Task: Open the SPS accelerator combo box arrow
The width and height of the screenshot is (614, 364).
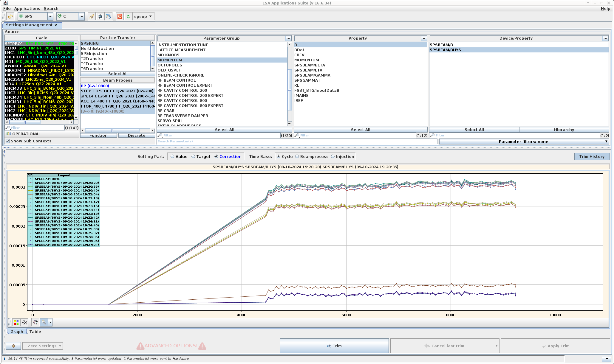Action: pos(50,16)
